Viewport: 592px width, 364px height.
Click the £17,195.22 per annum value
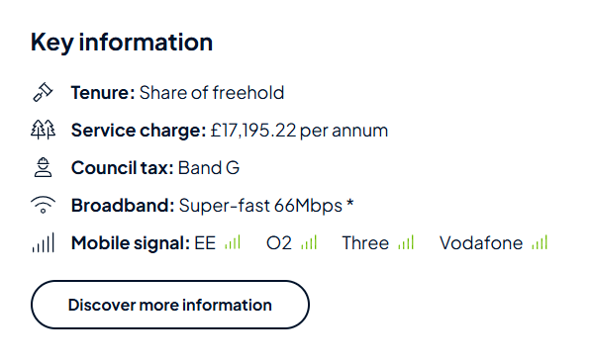click(299, 131)
